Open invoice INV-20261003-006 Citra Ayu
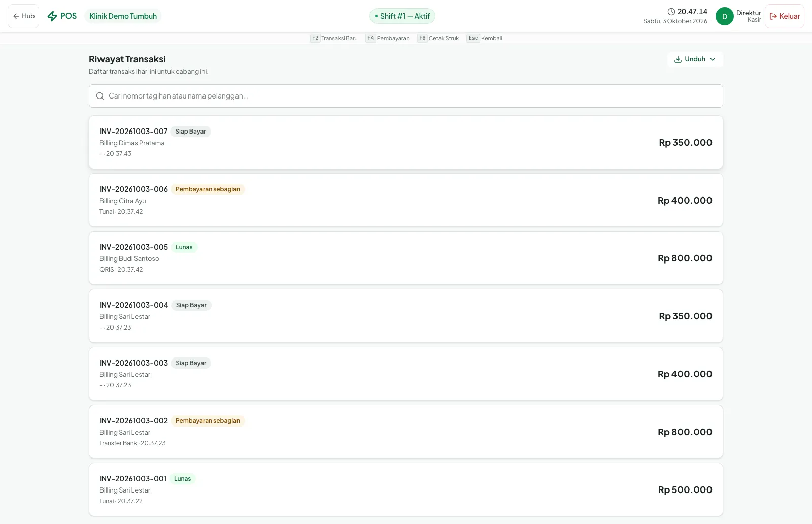The width and height of the screenshot is (812, 524). click(406, 200)
